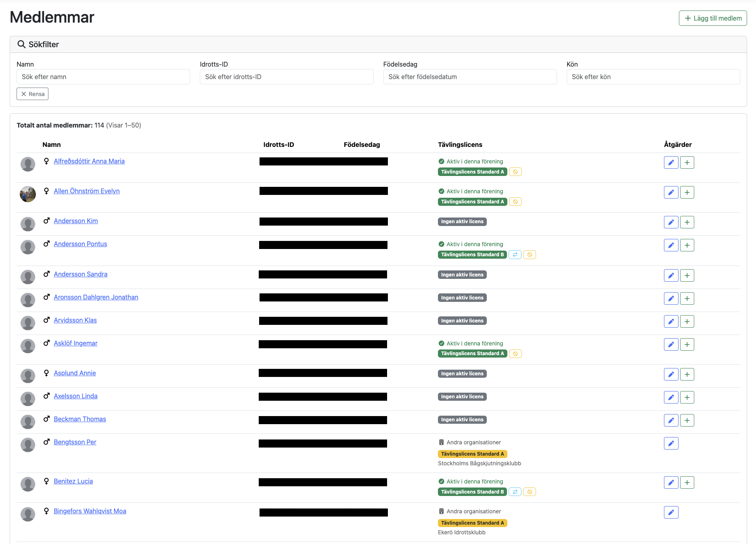Screen dimensions: 756x544
Task: Click plus icon in Beckman Thomas row
Action: 687,421
